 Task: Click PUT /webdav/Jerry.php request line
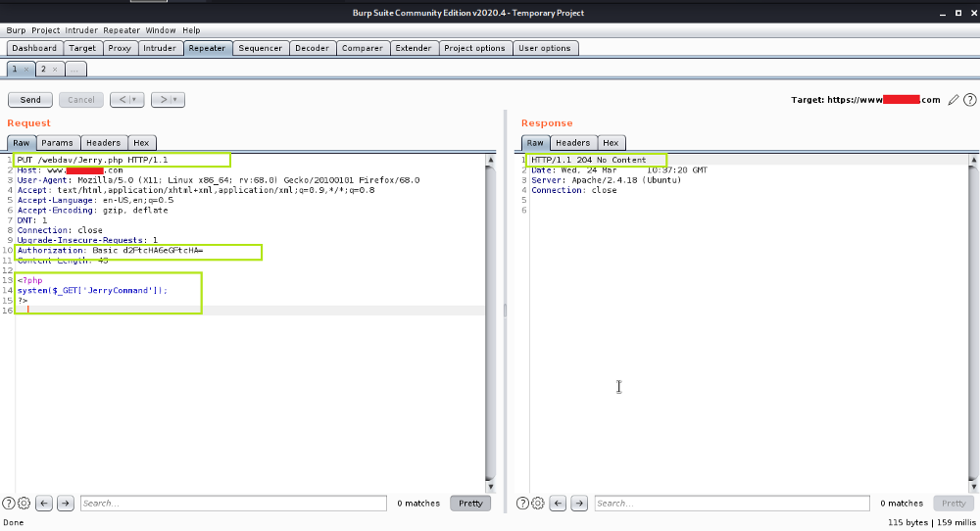tap(92, 160)
